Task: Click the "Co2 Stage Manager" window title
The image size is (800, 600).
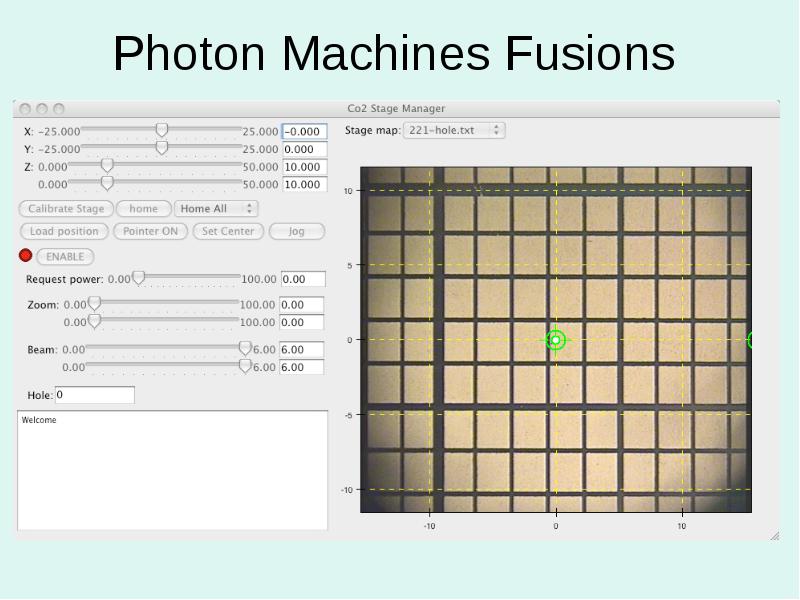Action: click(x=396, y=108)
